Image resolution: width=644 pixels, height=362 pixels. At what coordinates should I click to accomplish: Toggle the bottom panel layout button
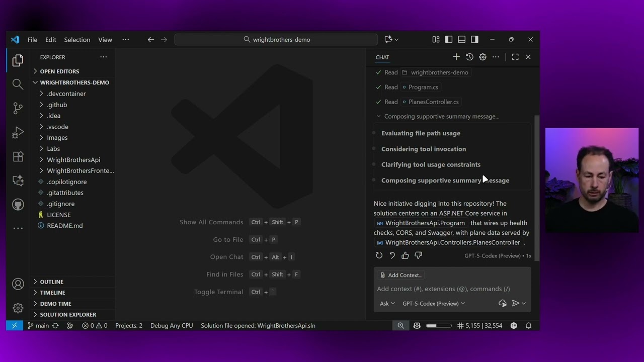click(461, 39)
